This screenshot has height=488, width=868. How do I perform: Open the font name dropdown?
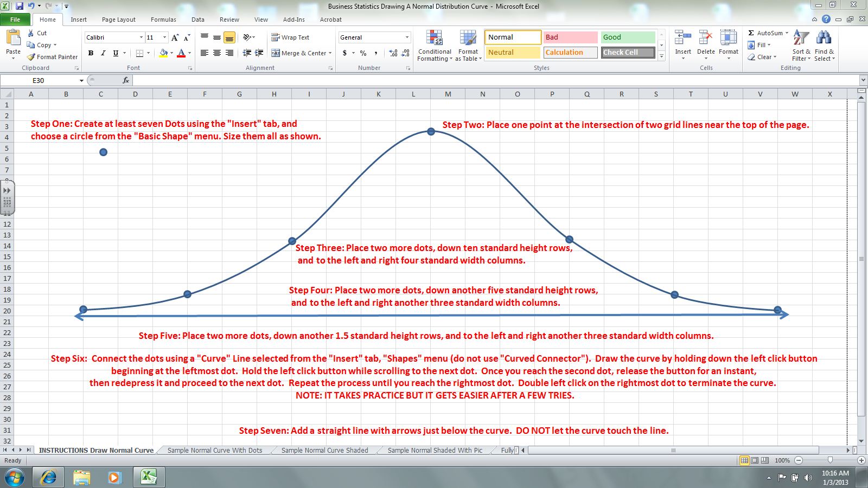pos(141,37)
